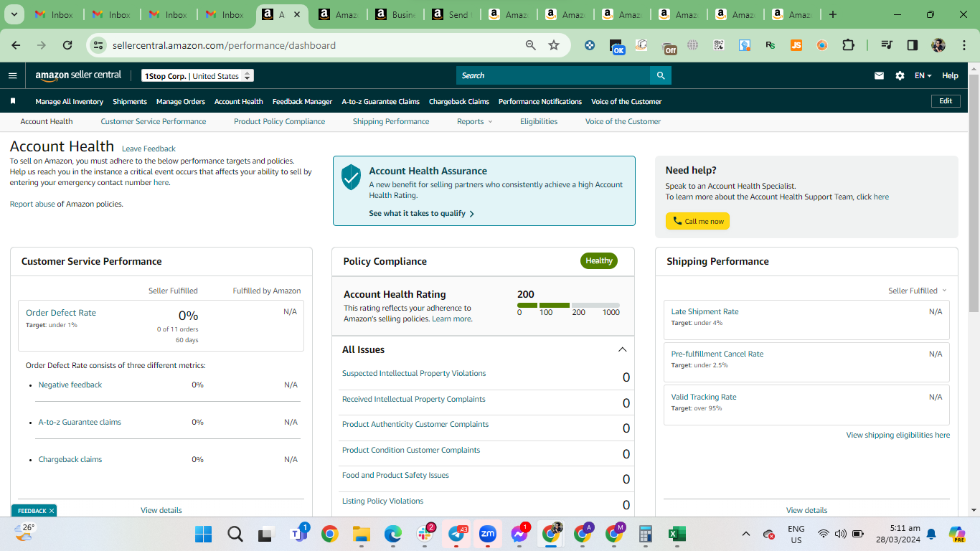
Task: Open the Product Authenticity Customer Complaints link
Action: click(x=415, y=424)
